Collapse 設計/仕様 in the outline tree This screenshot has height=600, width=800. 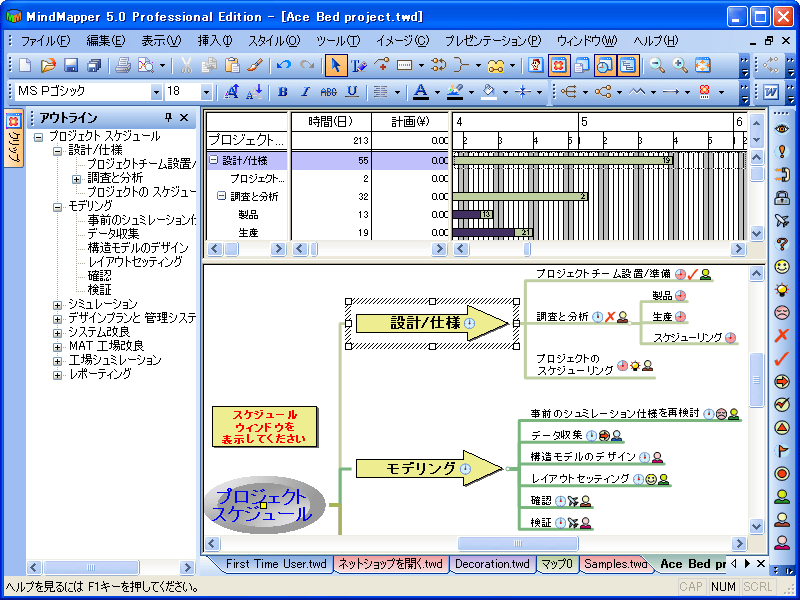click(x=57, y=151)
